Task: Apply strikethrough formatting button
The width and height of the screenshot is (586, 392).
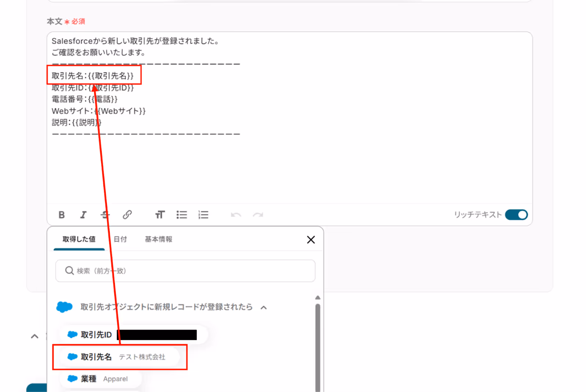Action: point(105,215)
